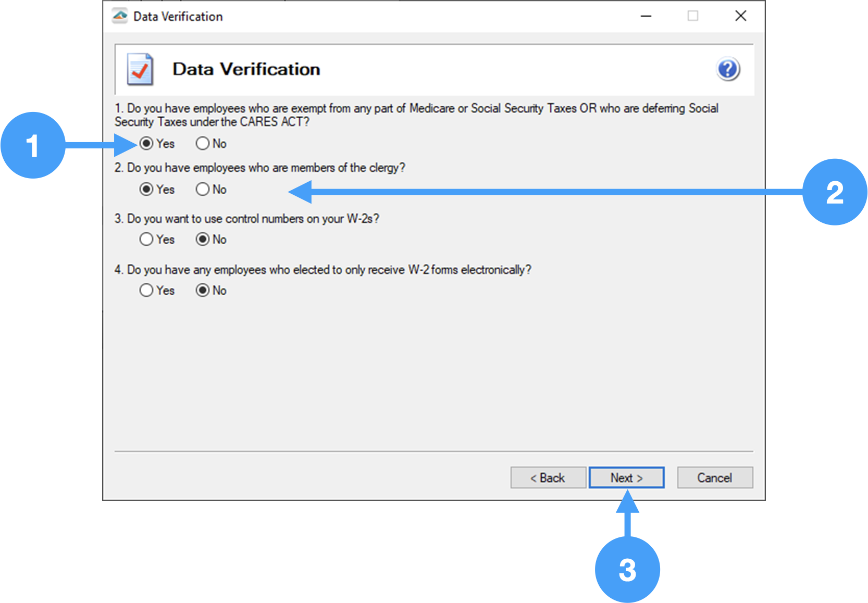Select No for exempt Medicare employees question
868x603 pixels.
point(203,143)
